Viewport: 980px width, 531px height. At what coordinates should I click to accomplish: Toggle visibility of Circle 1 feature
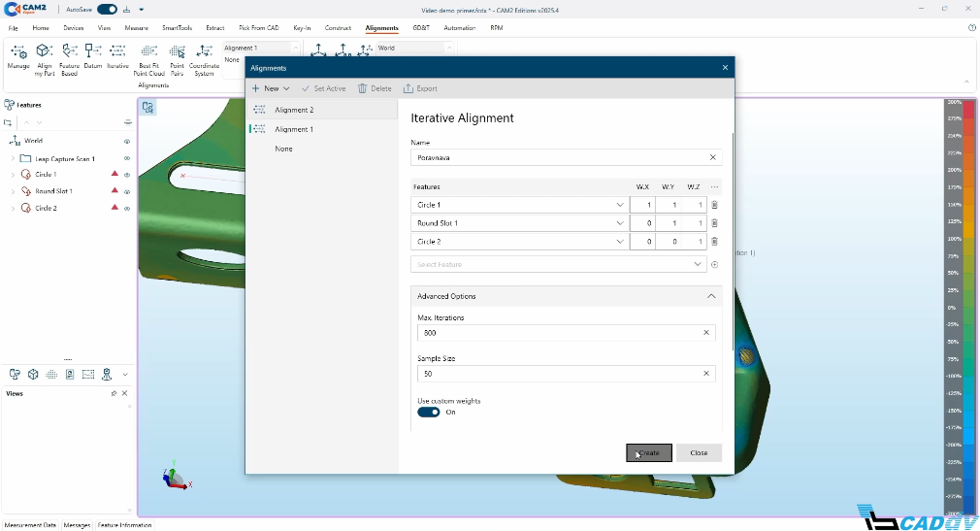coord(127,175)
